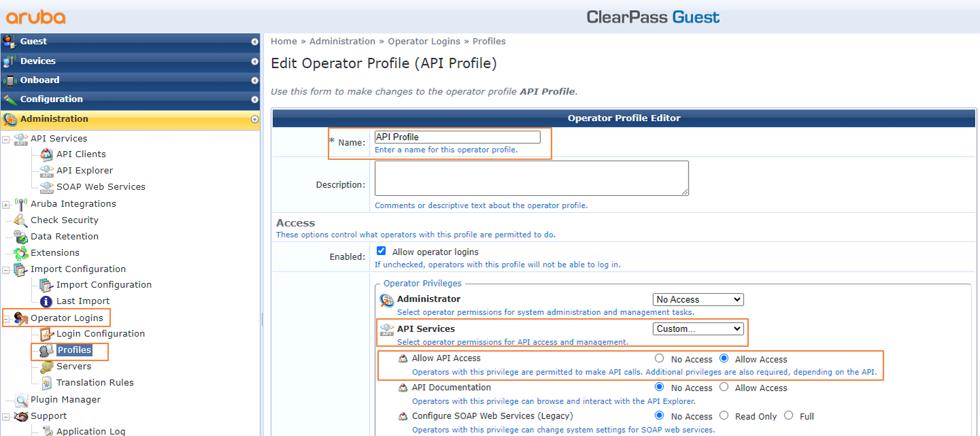Click the Administrator privilege icon
The height and width of the screenshot is (436, 980).
point(387,300)
